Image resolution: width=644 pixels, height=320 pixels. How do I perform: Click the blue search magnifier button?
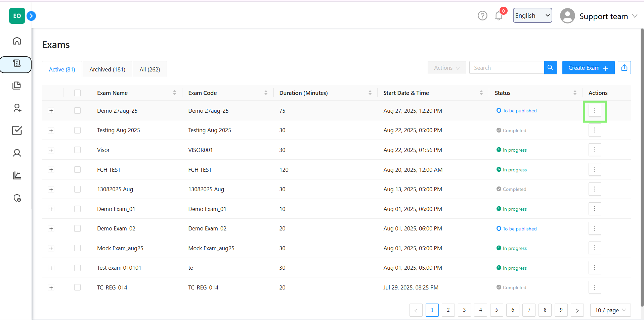(x=550, y=68)
